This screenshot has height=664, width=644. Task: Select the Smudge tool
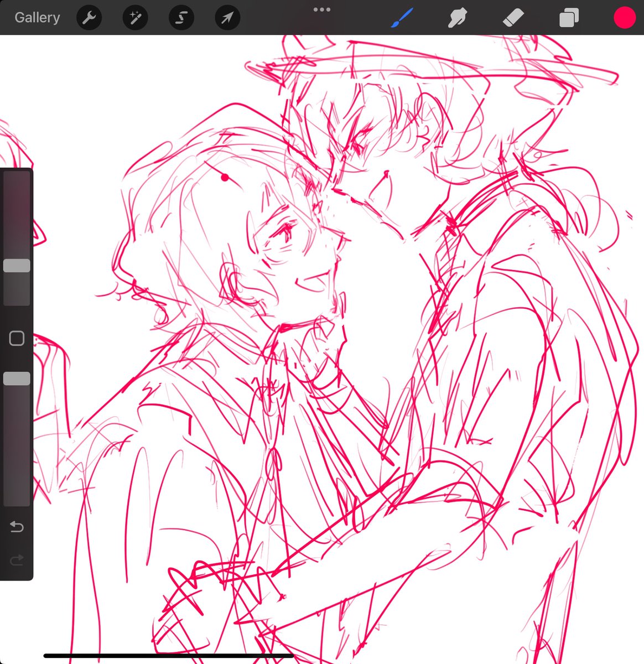point(458,18)
